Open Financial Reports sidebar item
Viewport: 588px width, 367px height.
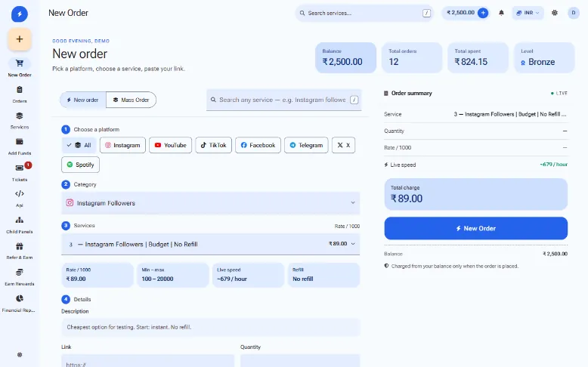point(20,303)
